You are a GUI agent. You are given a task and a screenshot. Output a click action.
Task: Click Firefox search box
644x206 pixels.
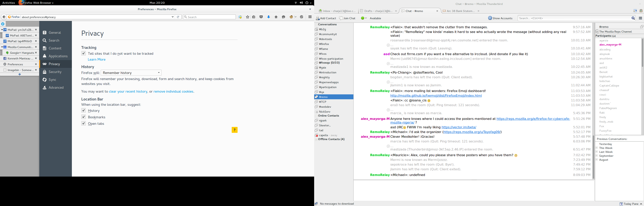[x=209, y=17]
